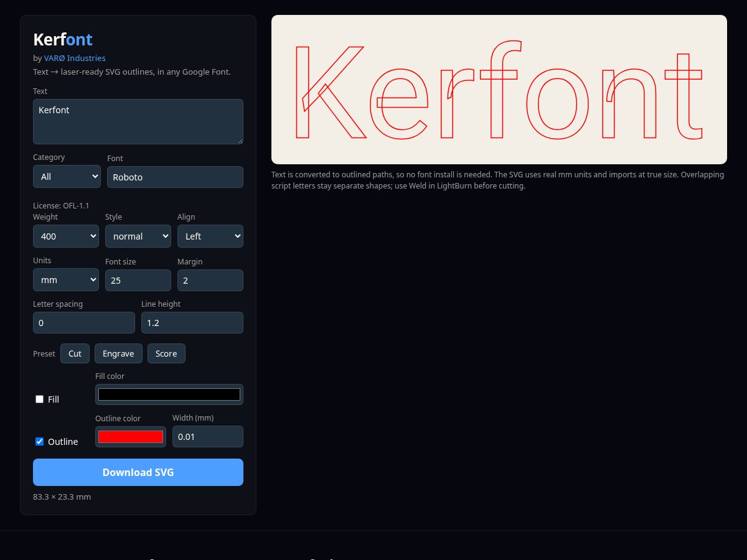Screen dimensions: 747x560
Task: Open the VARØ Industries link
Action: coord(75,58)
